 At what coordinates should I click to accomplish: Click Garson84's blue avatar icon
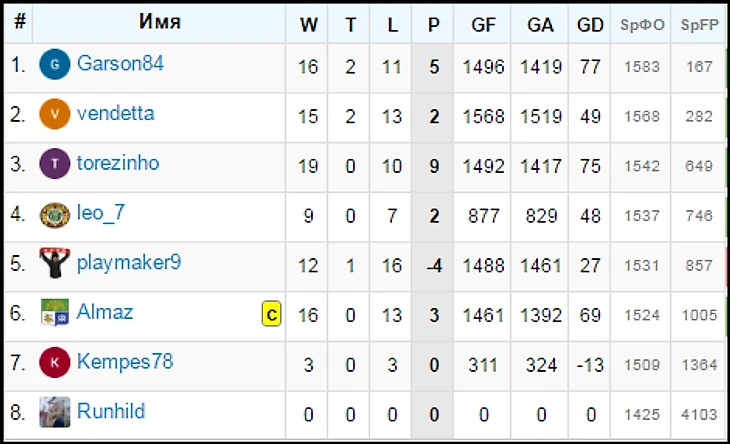(55, 65)
